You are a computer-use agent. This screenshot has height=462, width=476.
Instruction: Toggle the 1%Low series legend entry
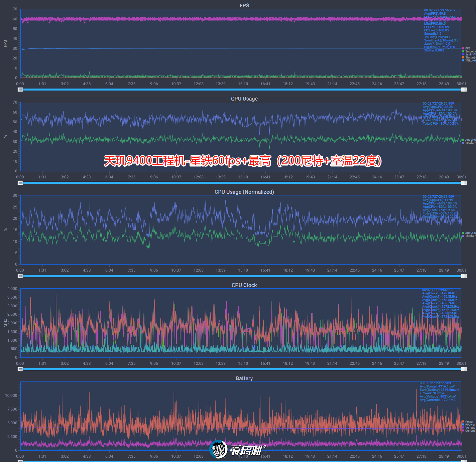click(469, 60)
